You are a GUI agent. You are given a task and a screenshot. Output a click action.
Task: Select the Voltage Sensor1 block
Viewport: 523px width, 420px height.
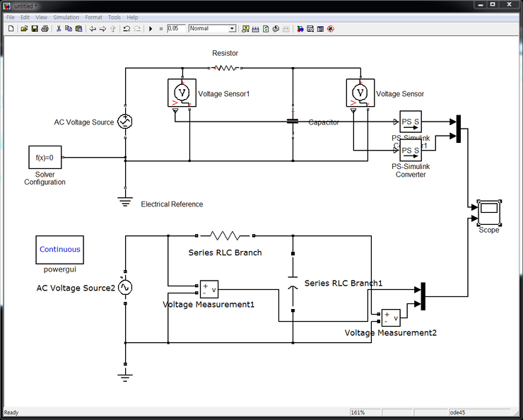point(182,93)
